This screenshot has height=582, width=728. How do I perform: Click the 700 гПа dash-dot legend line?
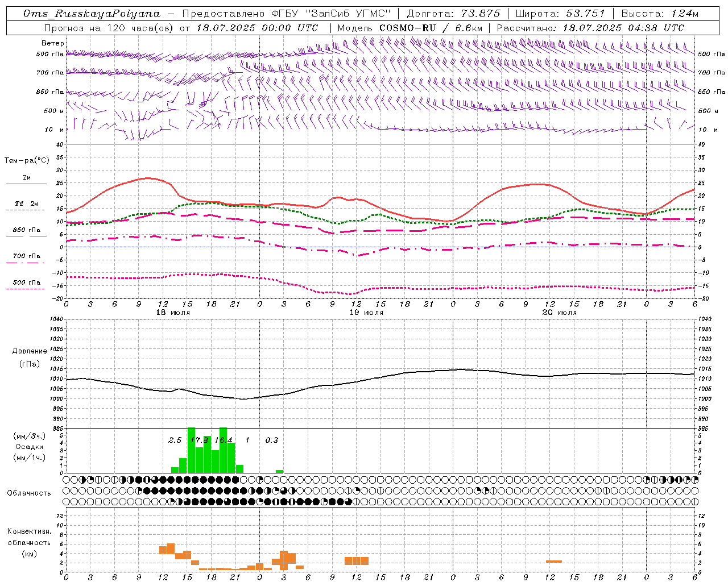[x=25, y=263]
